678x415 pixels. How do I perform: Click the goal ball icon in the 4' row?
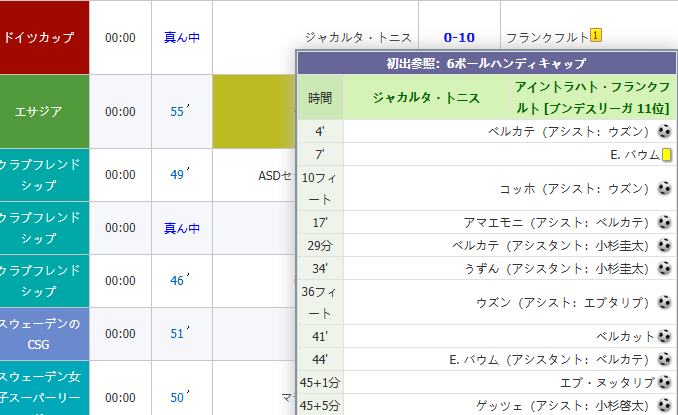(664, 131)
